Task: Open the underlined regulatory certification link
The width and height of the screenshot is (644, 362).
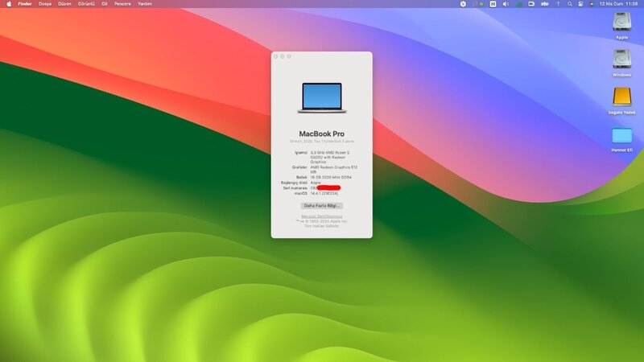Action: click(321, 216)
